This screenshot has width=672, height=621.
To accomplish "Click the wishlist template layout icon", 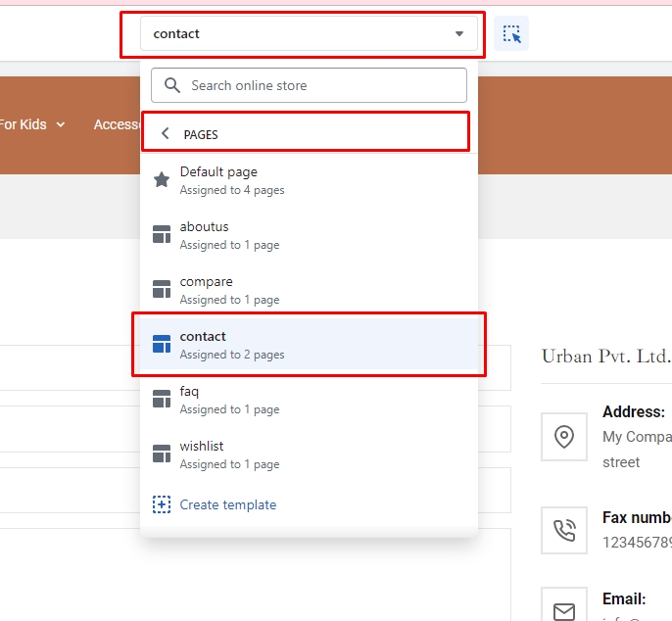I will tap(162, 454).
